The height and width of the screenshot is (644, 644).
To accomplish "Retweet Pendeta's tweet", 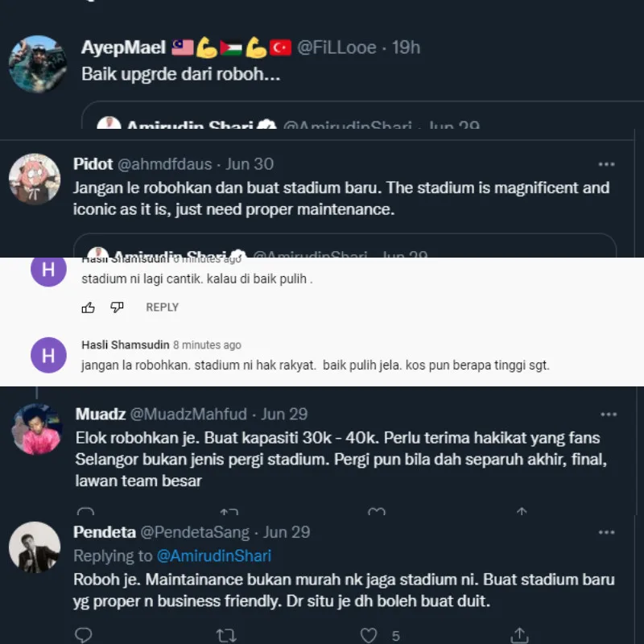I will [x=227, y=635].
